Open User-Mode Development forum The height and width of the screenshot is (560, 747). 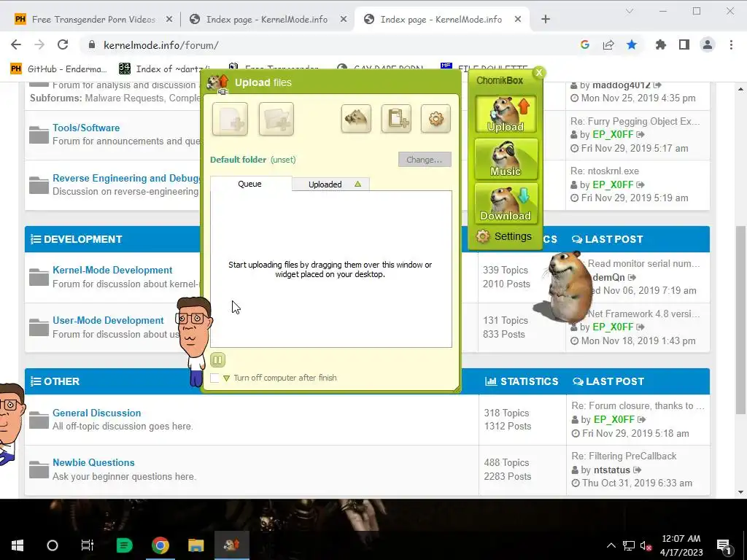click(x=108, y=321)
